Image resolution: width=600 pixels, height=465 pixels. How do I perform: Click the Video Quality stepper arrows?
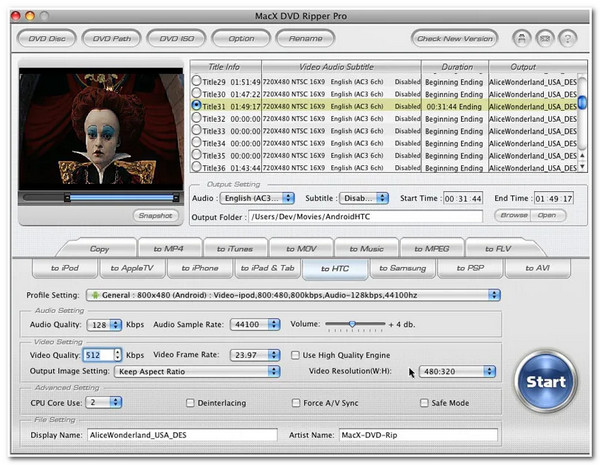(x=118, y=355)
